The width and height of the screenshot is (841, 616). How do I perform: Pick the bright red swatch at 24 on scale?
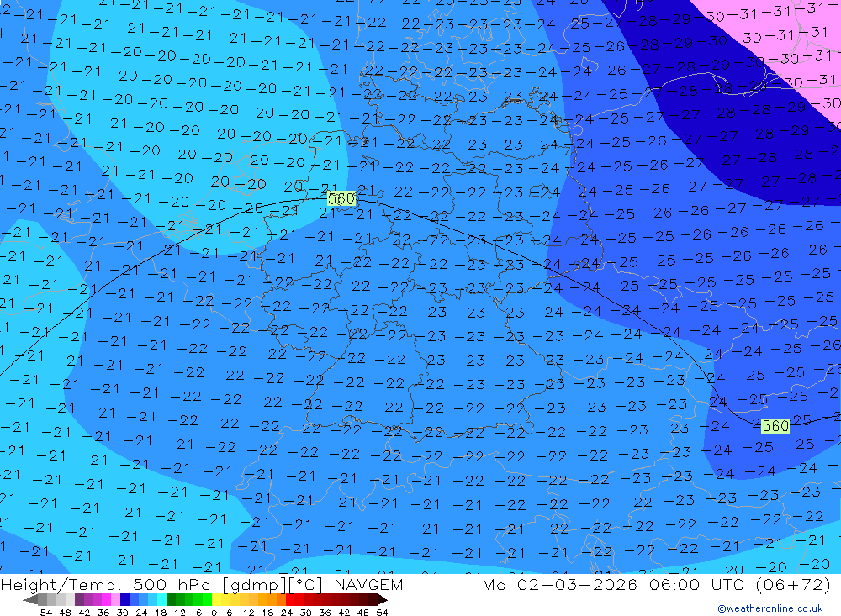290,599
